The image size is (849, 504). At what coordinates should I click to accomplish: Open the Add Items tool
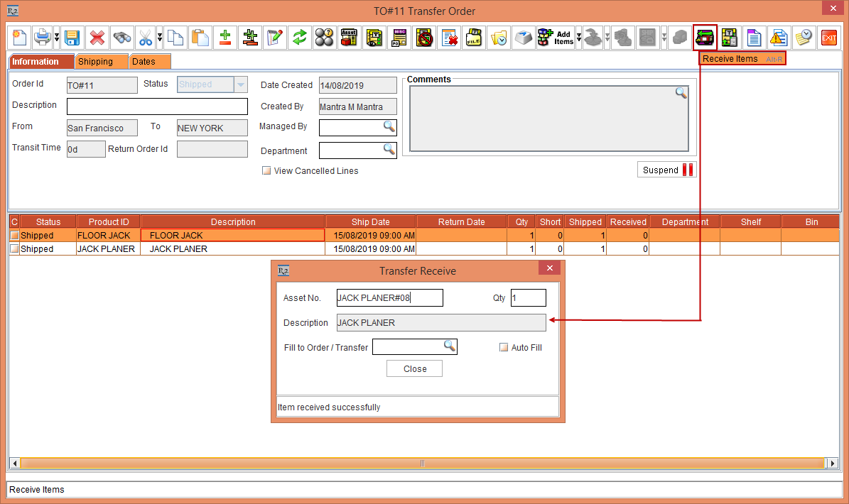pos(555,38)
